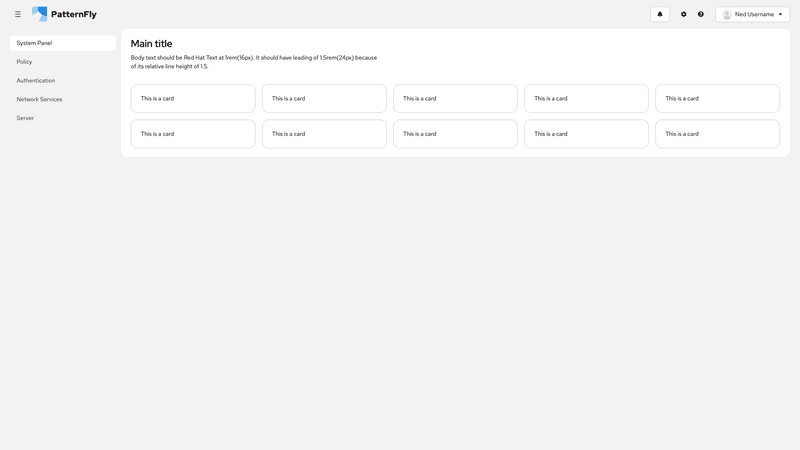Open the Ned Username account menu
The width and height of the screenshot is (800, 450).
(x=753, y=14)
